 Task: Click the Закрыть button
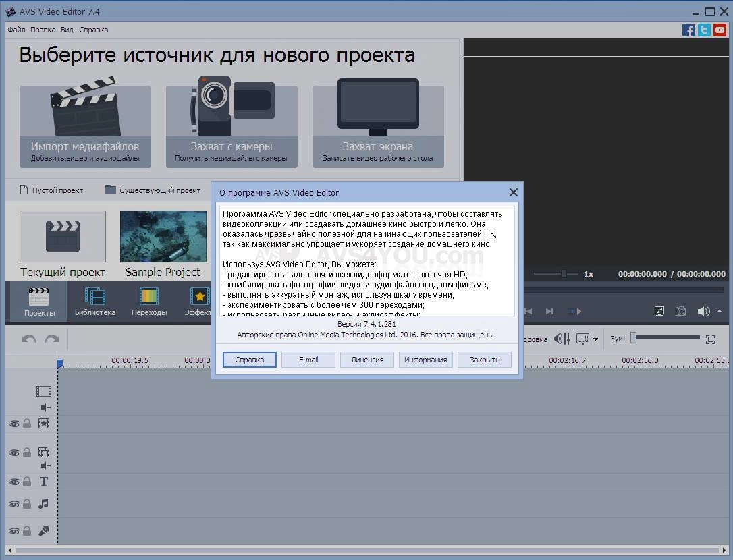coord(485,360)
